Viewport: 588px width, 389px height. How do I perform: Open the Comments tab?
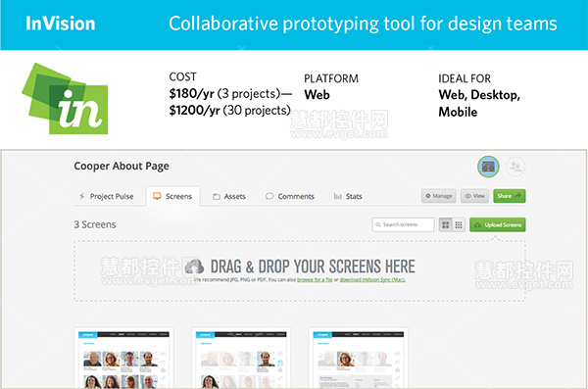coord(290,196)
